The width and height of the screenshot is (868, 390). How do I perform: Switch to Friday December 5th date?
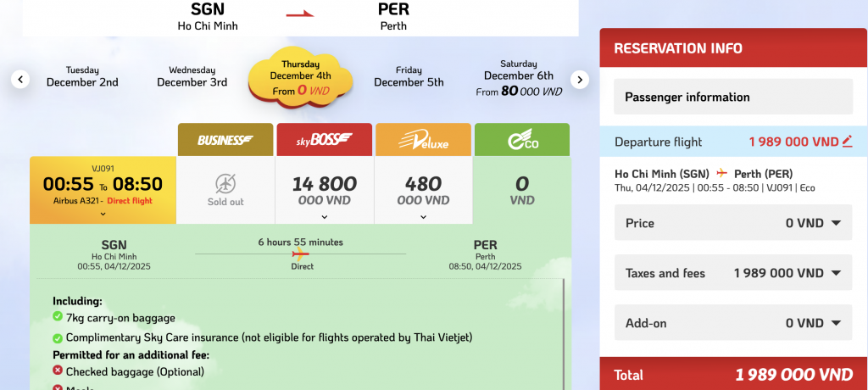tap(409, 77)
